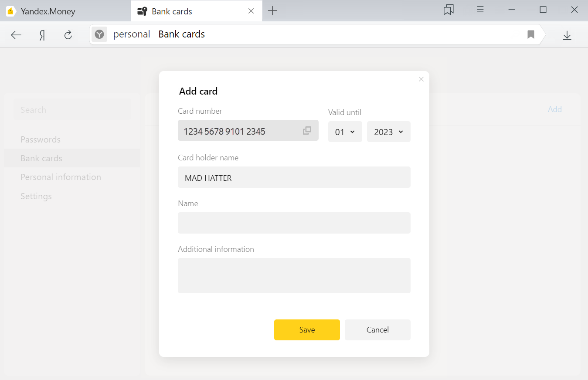Screen dimensions: 588x380
Task: Select the Bank cards browser tab
Action: tap(196, 11)
